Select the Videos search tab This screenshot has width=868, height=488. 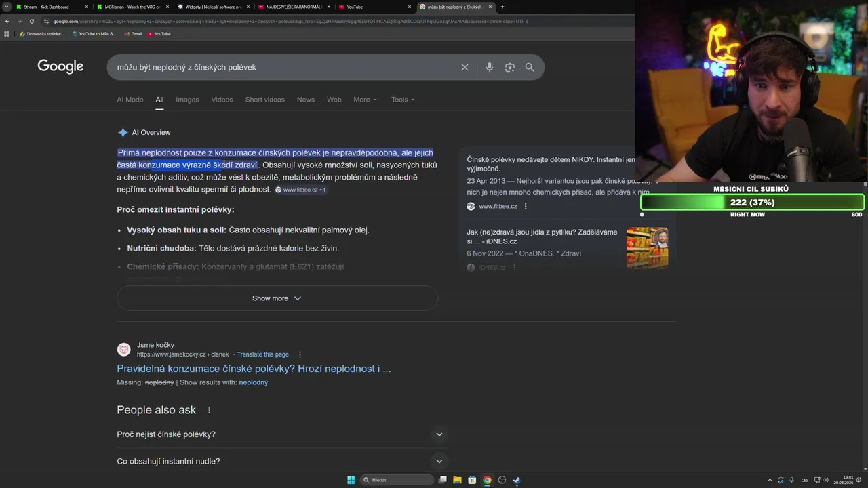[x=222, y=100]
